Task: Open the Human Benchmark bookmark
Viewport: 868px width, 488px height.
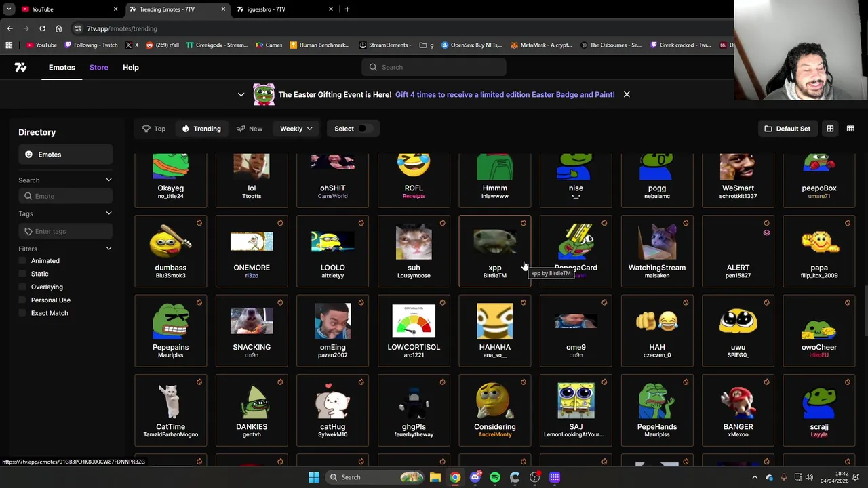Action: click(x=319, y=45)
